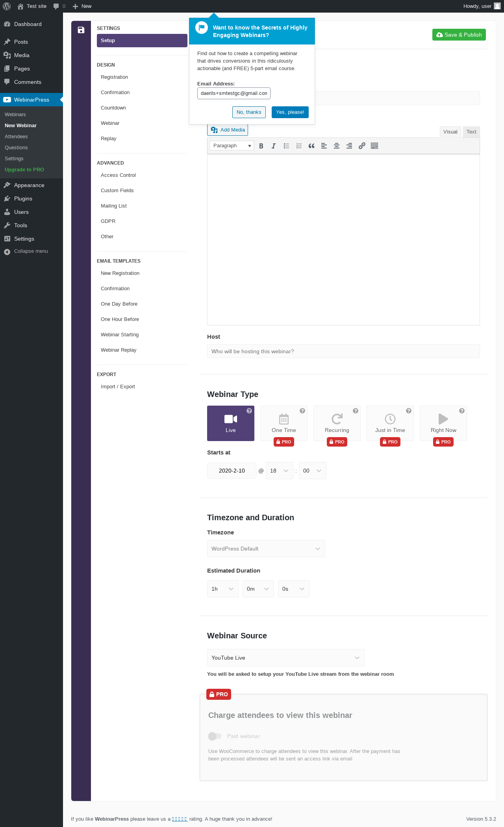The image size is (504, 827).
Task: Open the start hour dropdown showing 18
Action: pos(280,471)
